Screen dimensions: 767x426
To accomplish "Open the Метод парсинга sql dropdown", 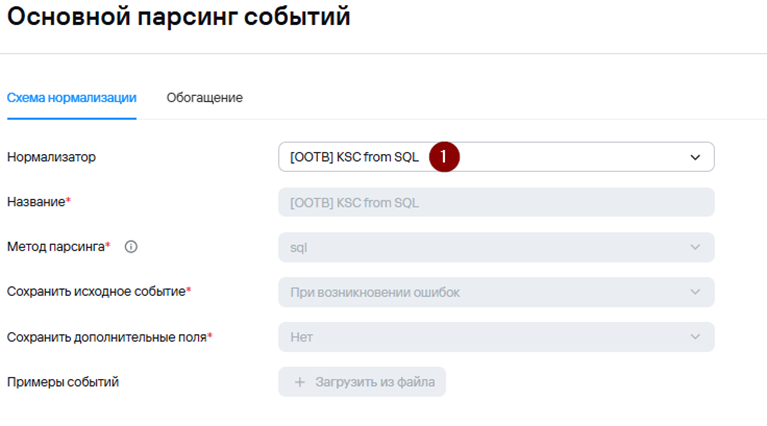I will 496,247.
